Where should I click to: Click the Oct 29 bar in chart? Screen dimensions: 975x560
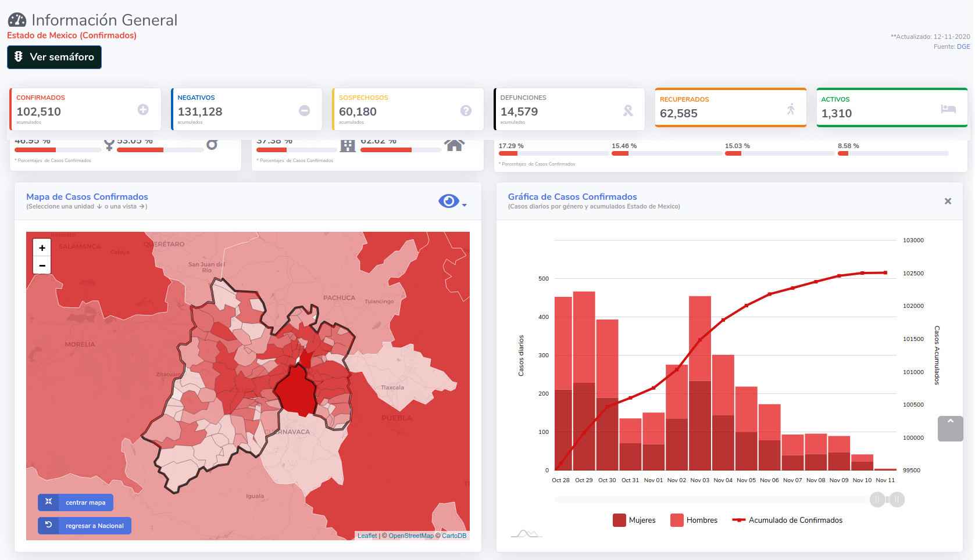584,380
